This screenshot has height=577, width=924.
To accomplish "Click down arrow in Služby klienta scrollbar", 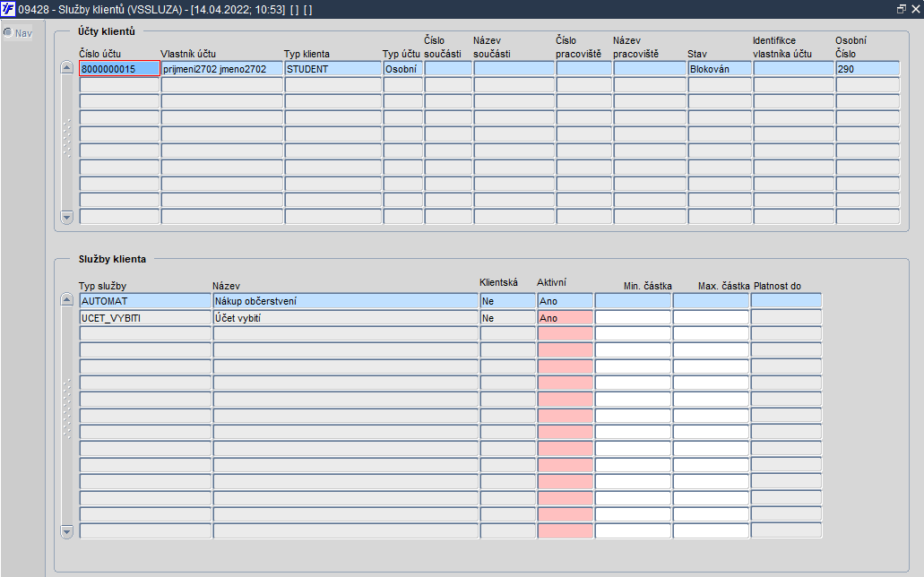I will (x=66, y=531).
